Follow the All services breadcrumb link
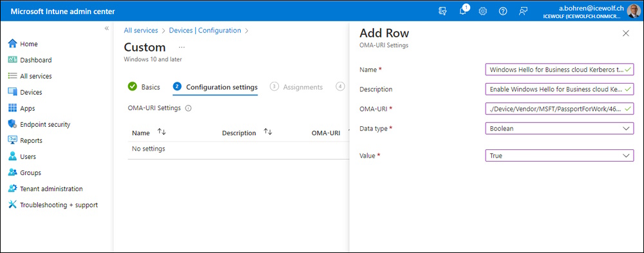The height and width of the screenshot is (253, 644). point(141,30)
